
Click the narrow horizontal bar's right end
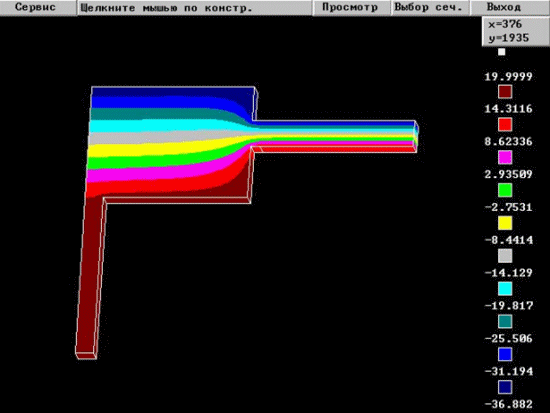[415, 136]
